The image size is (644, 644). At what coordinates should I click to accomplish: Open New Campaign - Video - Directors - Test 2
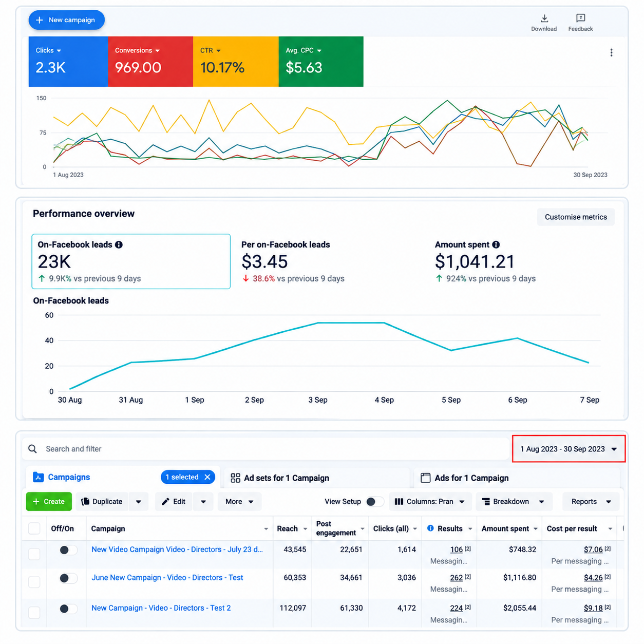point(161,608)
